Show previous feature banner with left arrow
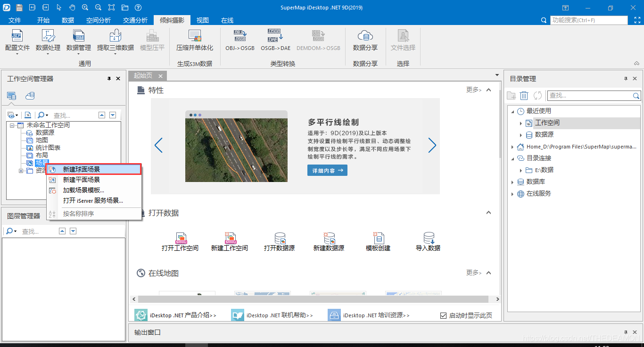 [158, 146]
